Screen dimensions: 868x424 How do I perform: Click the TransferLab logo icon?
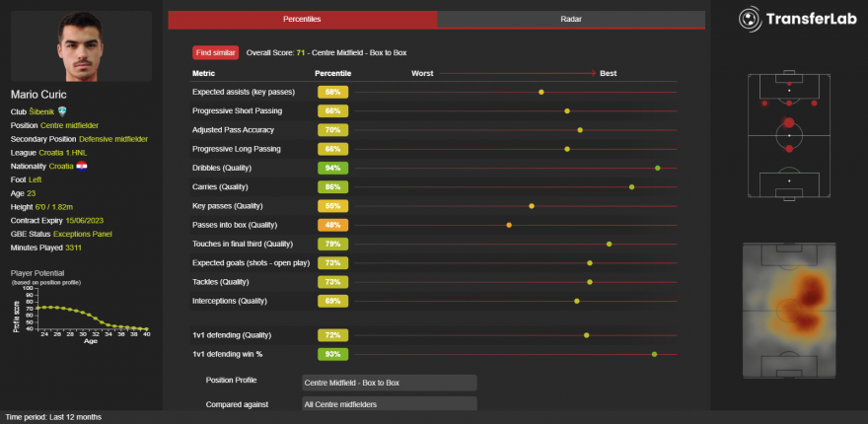click(751, 19)
